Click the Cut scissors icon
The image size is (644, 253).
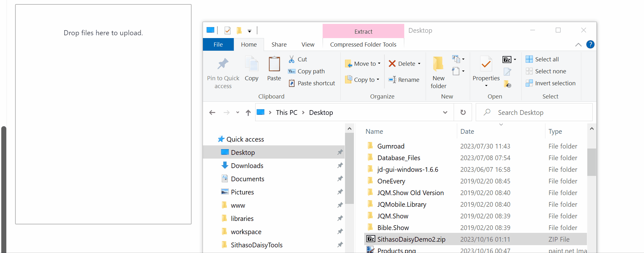tap(292, 59)
